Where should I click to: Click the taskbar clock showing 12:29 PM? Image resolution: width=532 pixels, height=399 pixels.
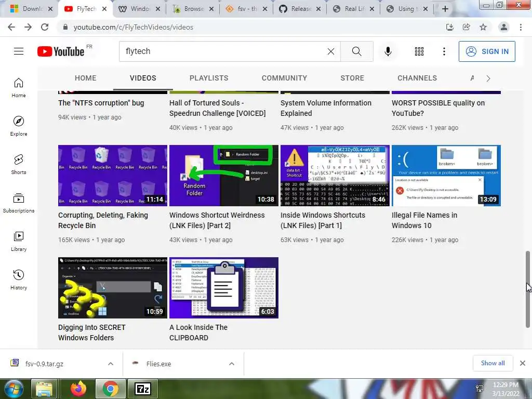tap(506, 389)
